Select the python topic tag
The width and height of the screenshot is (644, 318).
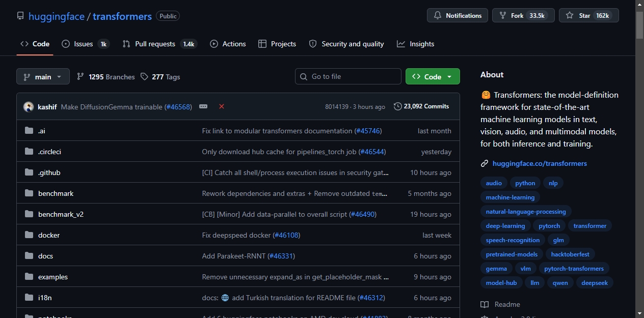(x=525, y=183)
